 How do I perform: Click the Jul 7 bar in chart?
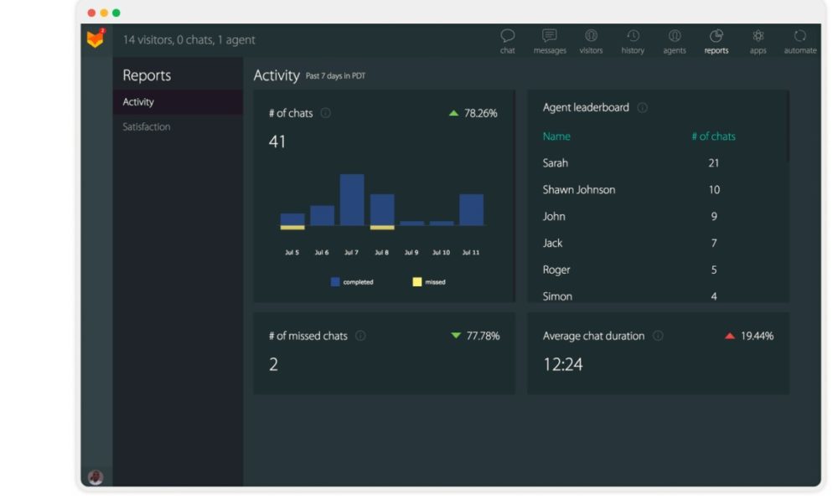point(352,200)
